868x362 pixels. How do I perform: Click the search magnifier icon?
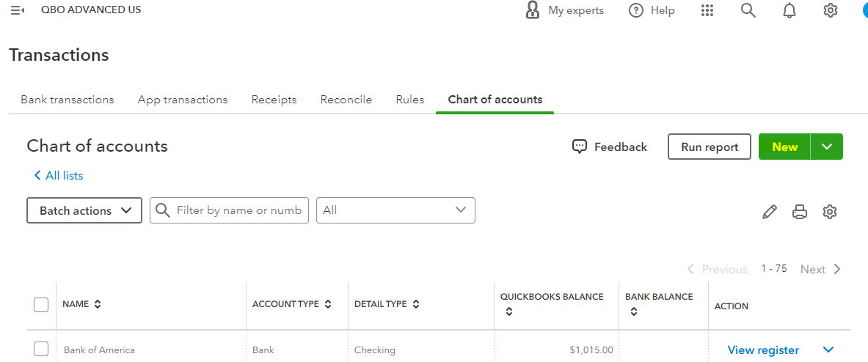point(748,10)
